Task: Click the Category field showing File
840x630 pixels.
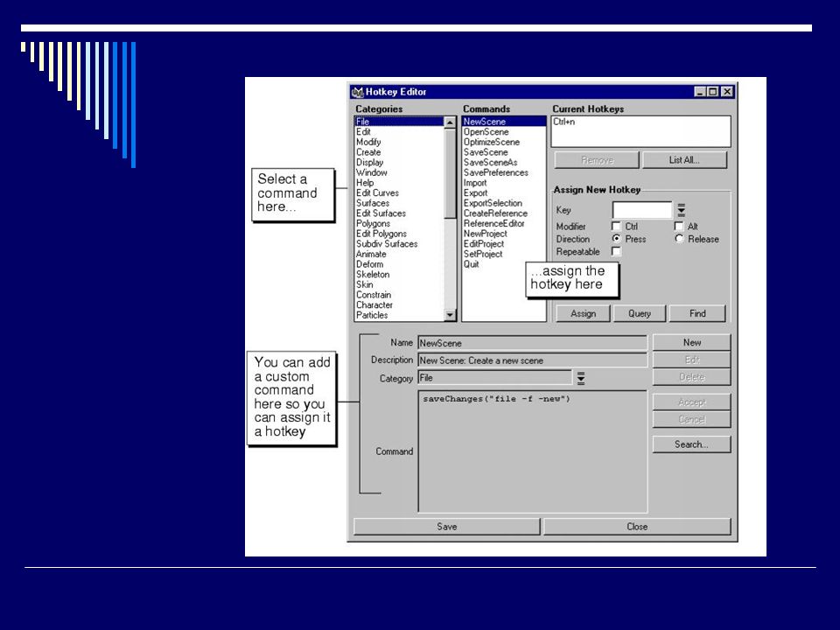Action: [x=494, y=378]
